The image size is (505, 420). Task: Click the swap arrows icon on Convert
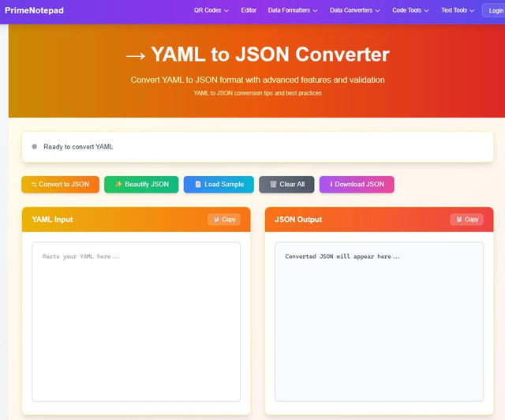click(x=34, y=185)
